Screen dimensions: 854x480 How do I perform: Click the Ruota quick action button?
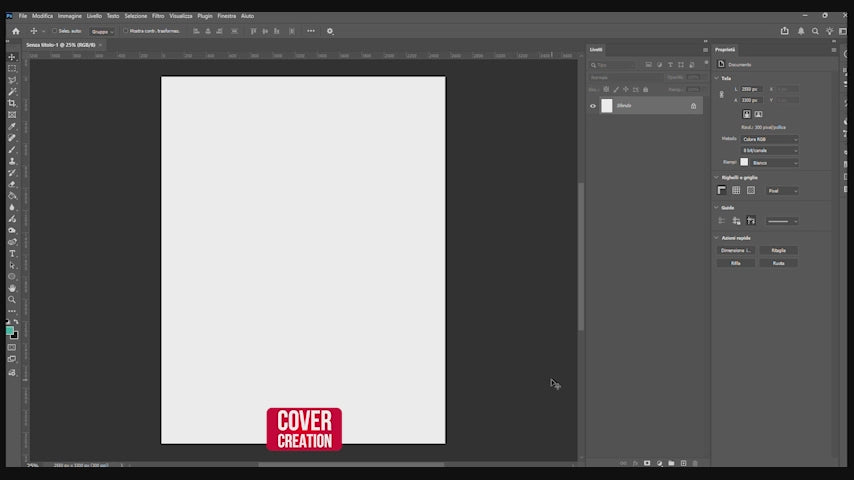coord(778,263)
